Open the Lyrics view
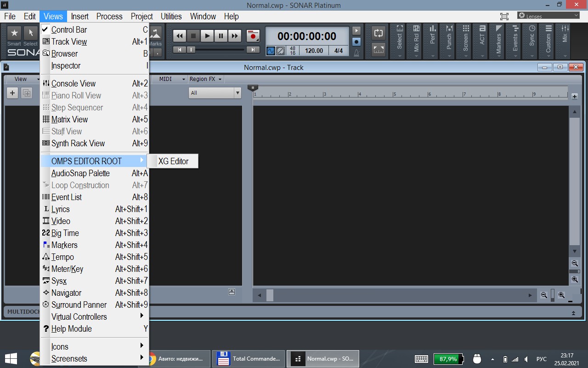 tap(95, 209)
